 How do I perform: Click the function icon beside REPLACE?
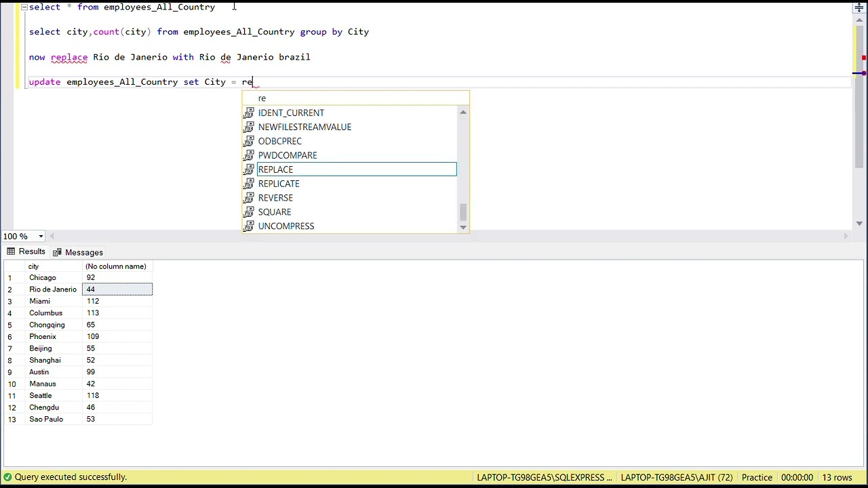[249, 169]
